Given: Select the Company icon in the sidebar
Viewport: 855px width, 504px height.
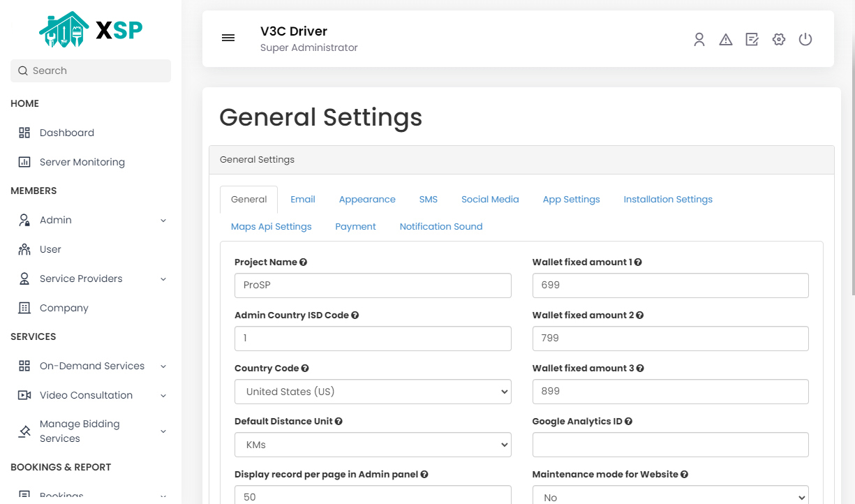Looking at the screenshot, I should tap(24, 307).
